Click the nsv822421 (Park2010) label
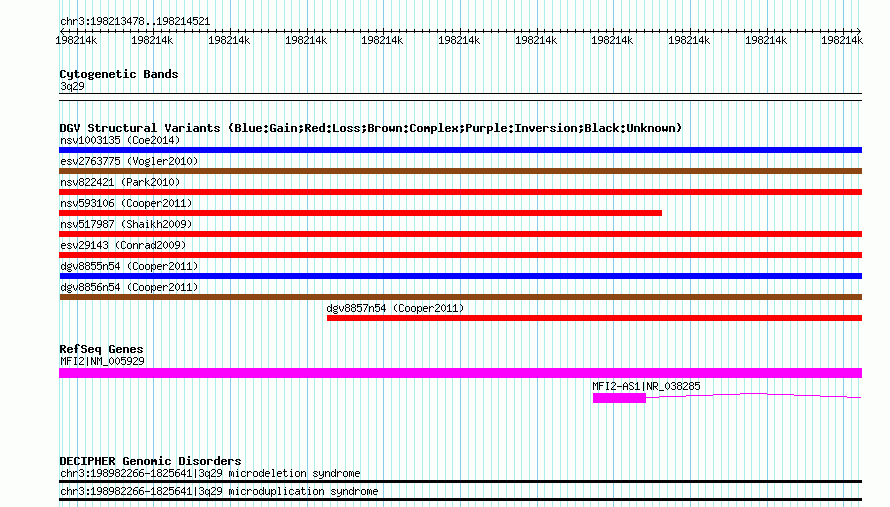Image resolution: width=890 pixels, height=507 pixels. pyautogui.click(x=120, y=182)
